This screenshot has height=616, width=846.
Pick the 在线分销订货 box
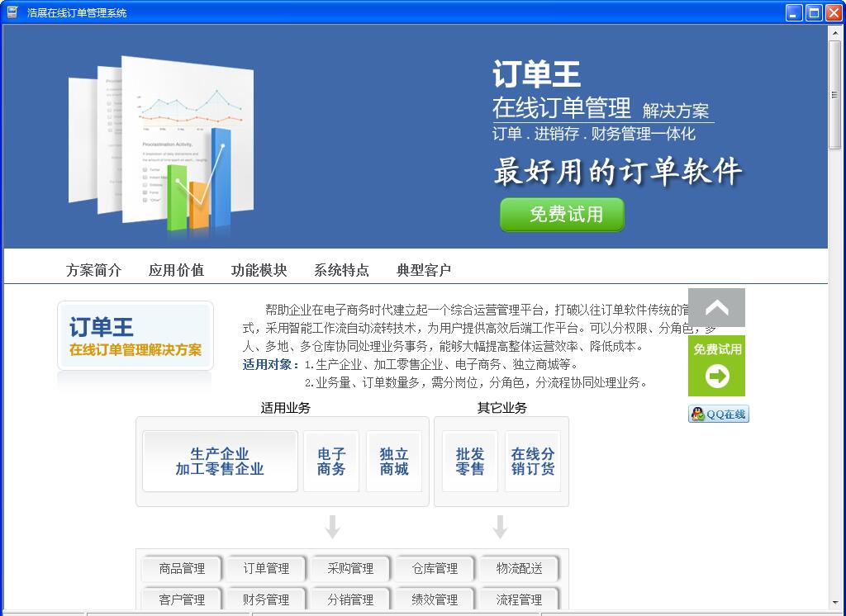click(533, 462)
